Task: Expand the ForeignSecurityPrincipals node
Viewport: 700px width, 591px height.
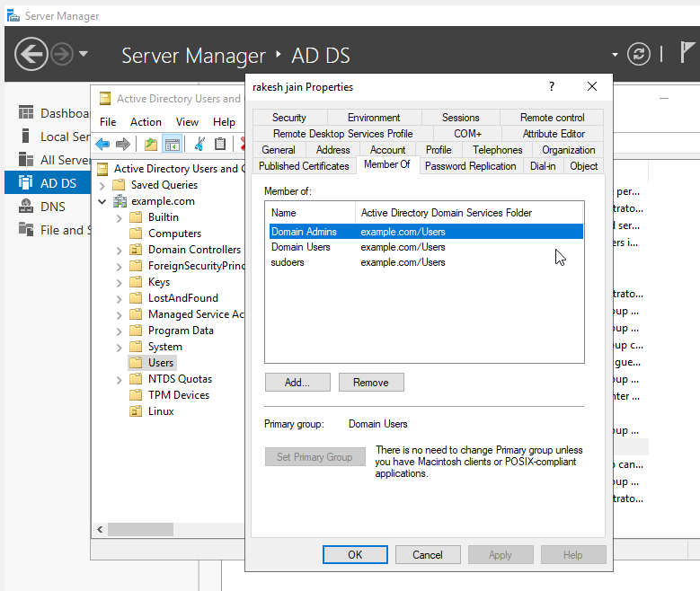Action: [x=120, y=267]
